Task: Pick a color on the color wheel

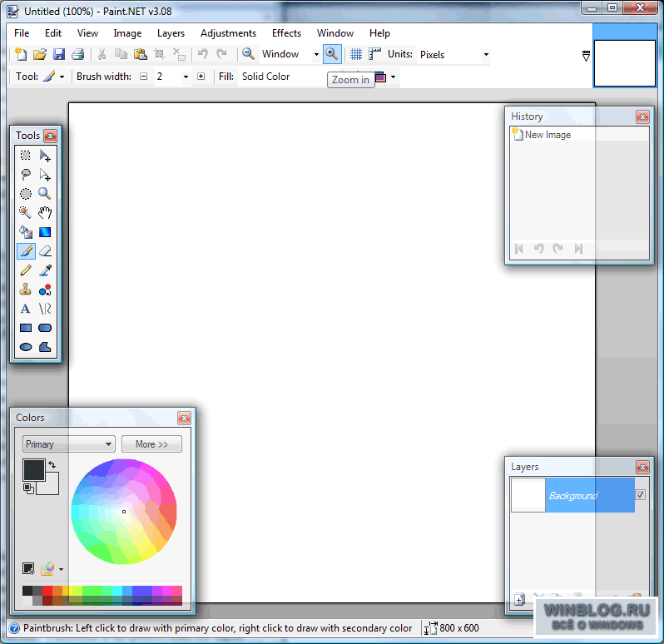Action: [x=124, y=512]
